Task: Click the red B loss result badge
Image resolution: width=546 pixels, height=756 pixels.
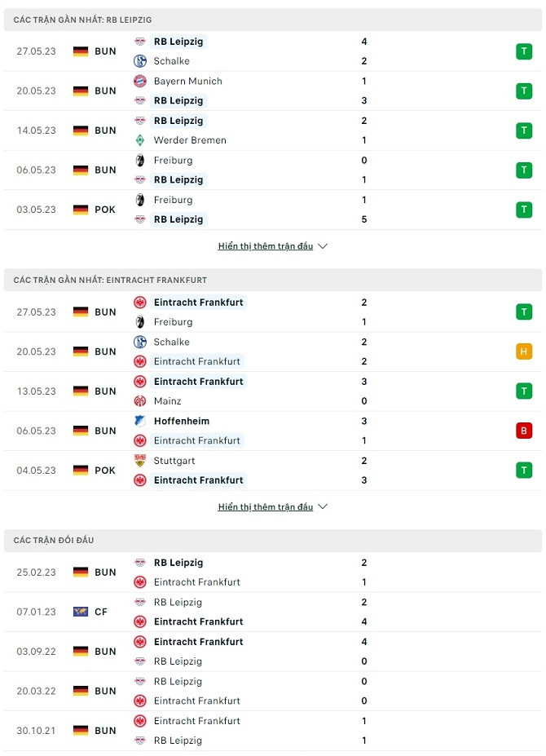Action: coord(523,431)
